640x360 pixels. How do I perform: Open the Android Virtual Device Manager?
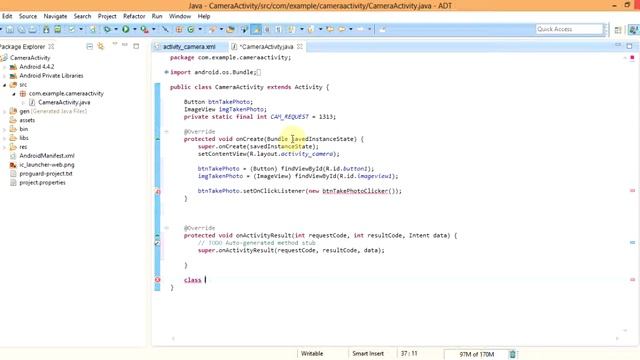tap(58, 29)
